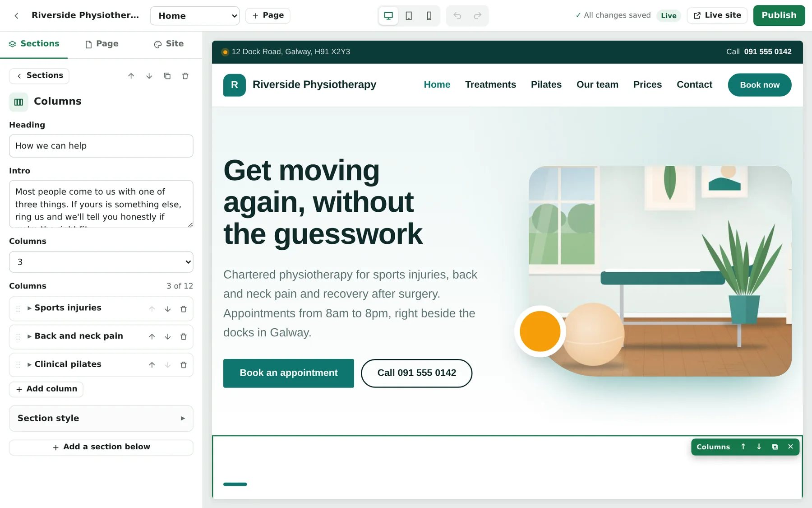The height and width of the screenshot is (508, 812).
Task: Switch to desktop preview mode
Action: [x=388, y=16]
